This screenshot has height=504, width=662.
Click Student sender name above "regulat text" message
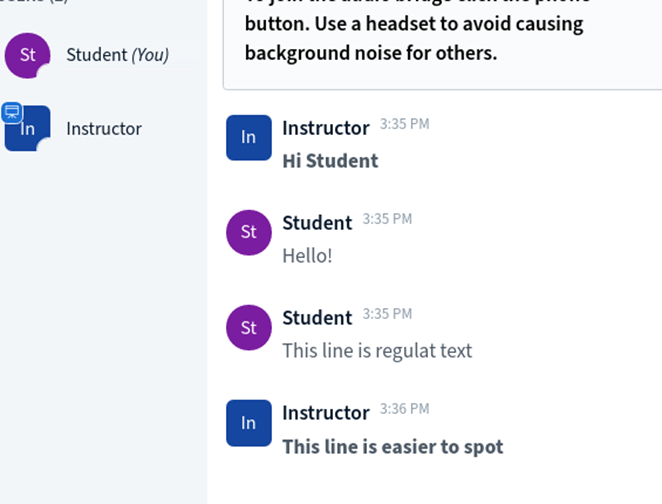[x=317, y=318]
